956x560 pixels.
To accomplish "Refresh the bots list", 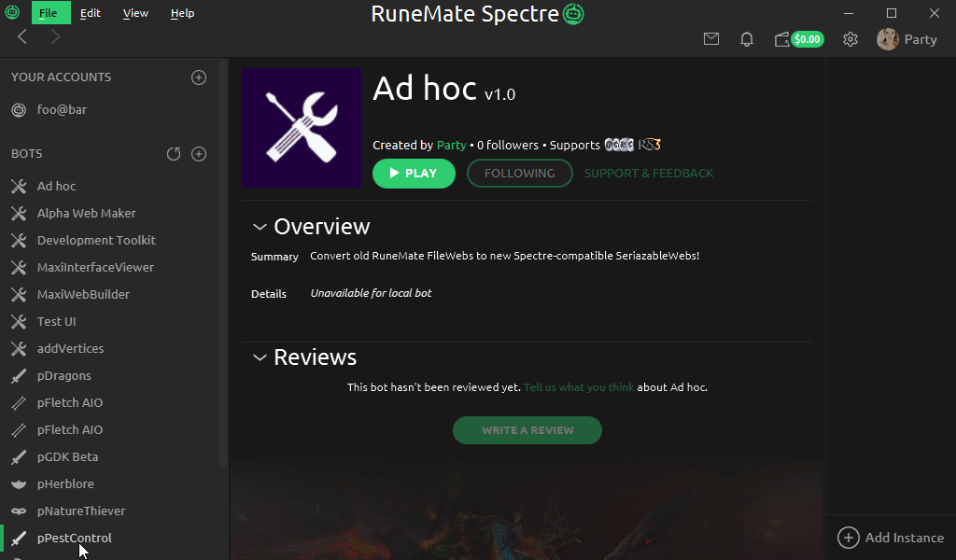I will (174, 154).
